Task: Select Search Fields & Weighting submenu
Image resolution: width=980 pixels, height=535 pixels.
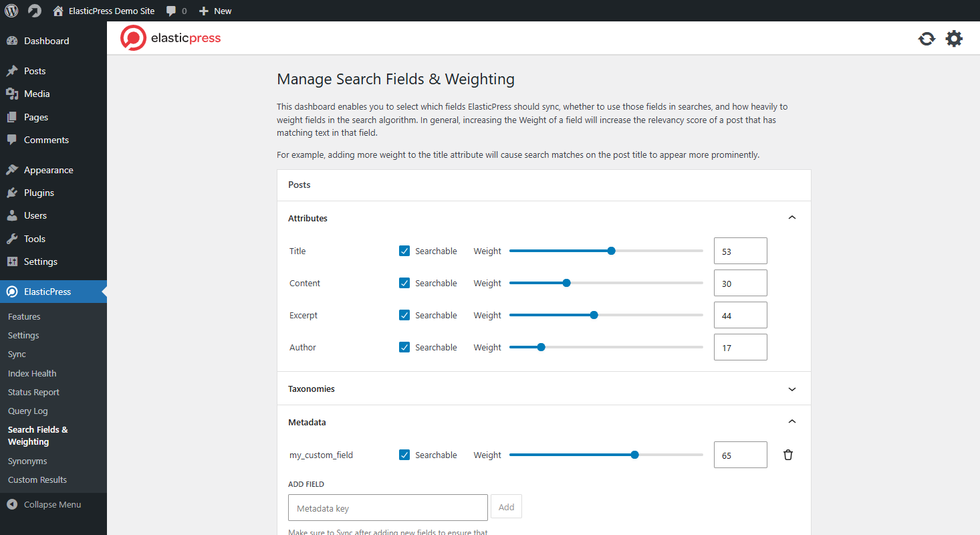Action: pos(37,435)
